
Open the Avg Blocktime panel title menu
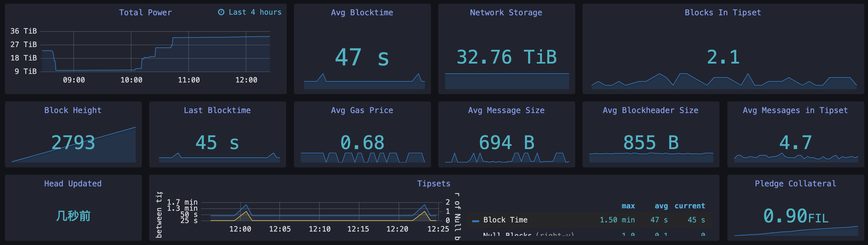coord(362,13)
